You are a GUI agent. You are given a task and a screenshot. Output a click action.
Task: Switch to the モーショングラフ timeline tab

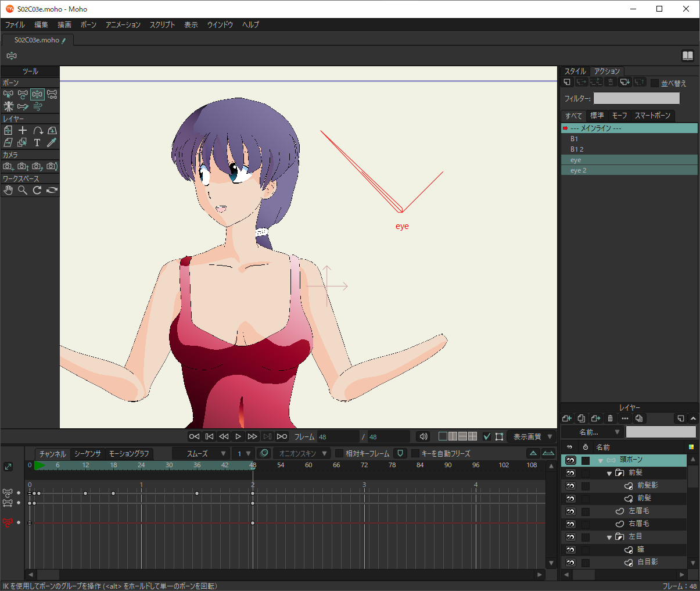[129, 453]
